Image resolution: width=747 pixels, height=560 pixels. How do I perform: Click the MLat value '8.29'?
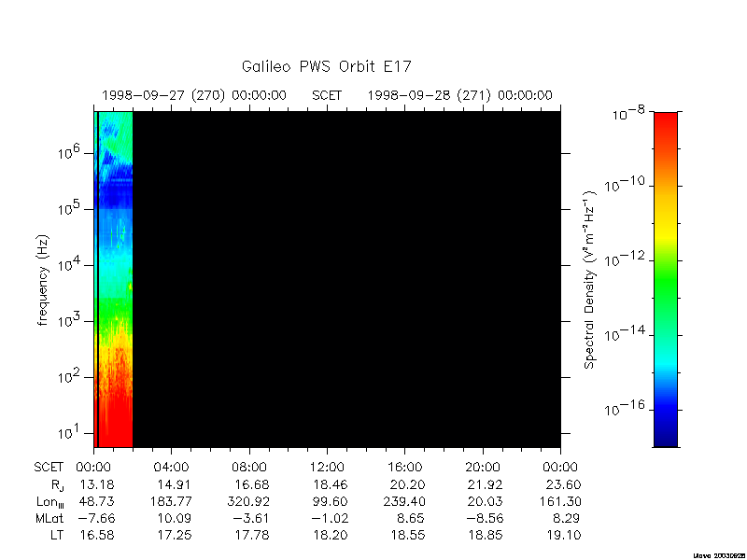(567, 519)
